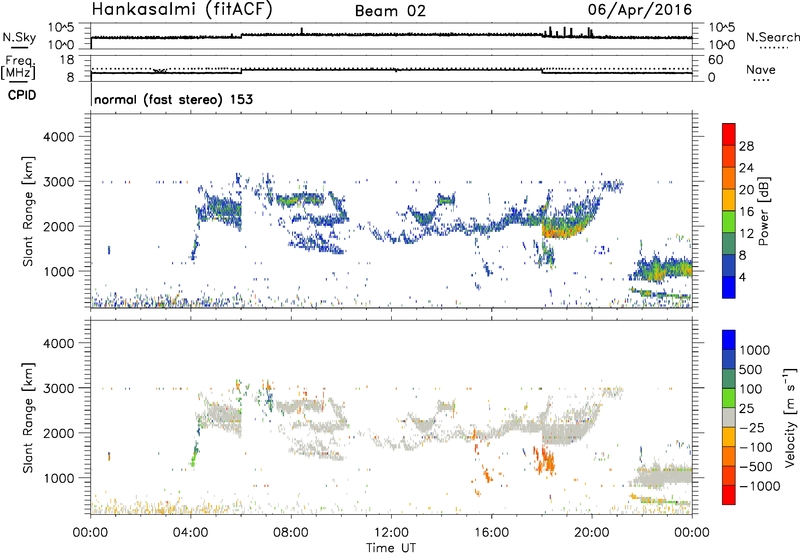
Task: Click the 'Velocity [m s-1]' colorbar label
Action: coord(790,417)
